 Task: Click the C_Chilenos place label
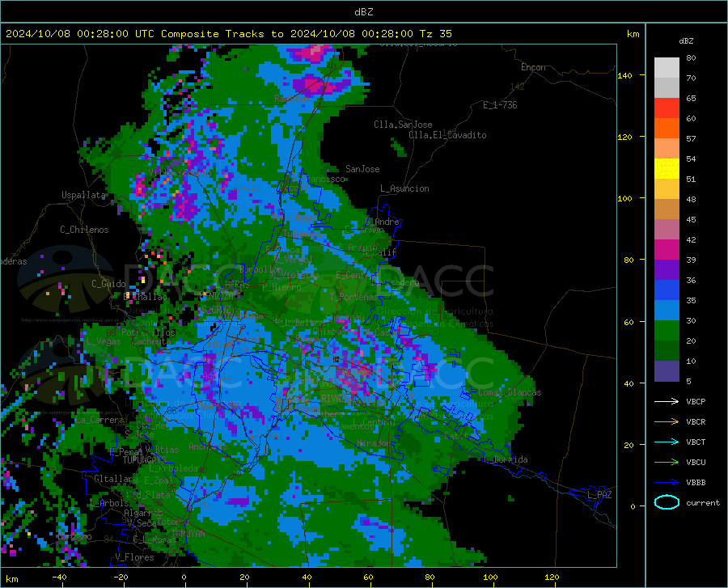coord(84,230)
